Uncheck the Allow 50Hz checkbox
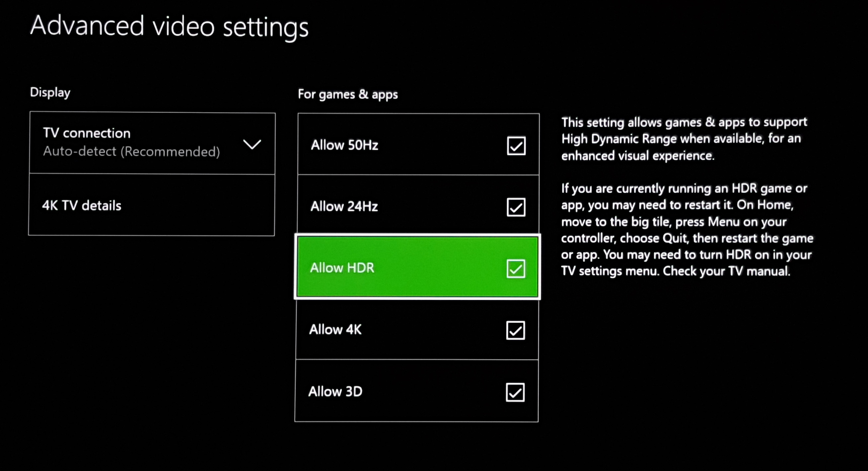868x471 pixels. [x=516, y=146]
